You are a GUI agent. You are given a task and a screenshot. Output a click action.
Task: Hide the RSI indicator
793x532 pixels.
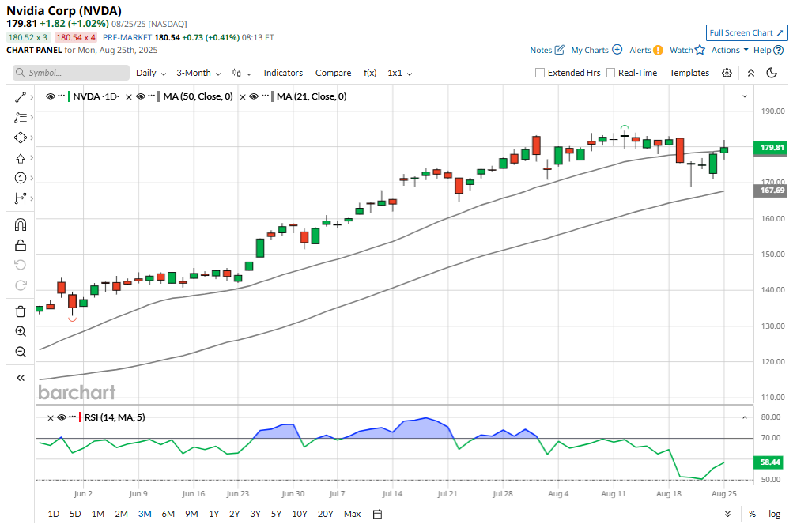click(62, 417)
